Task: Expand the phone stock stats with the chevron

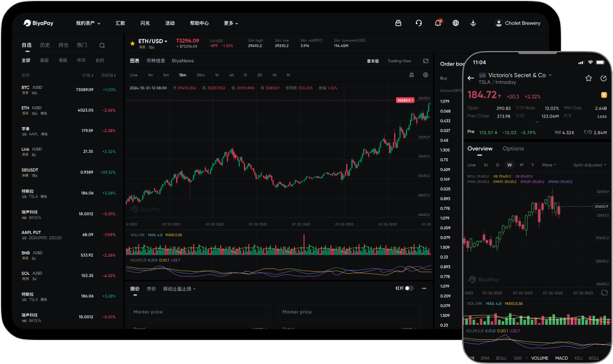Action: pos(537,122)
